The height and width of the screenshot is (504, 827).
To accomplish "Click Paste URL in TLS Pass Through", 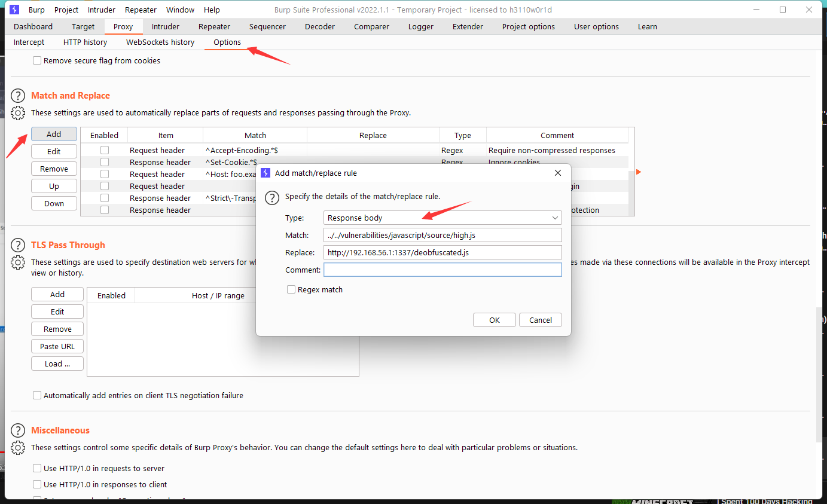I will tap(57, 346).
